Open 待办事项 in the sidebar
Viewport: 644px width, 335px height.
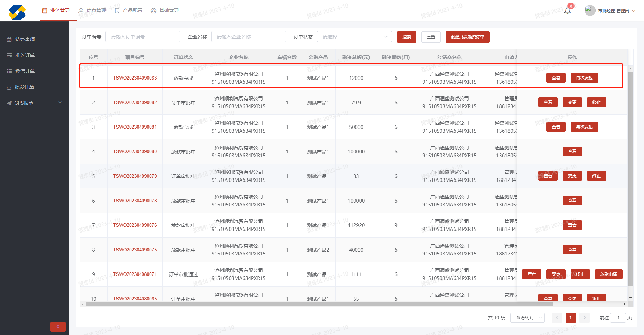click(25, 39)
